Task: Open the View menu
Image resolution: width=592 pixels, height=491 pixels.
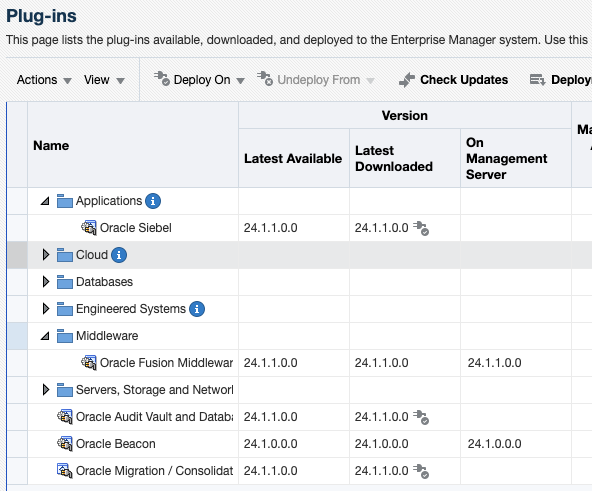Action: pyautogui.click(x=104, y=80)
